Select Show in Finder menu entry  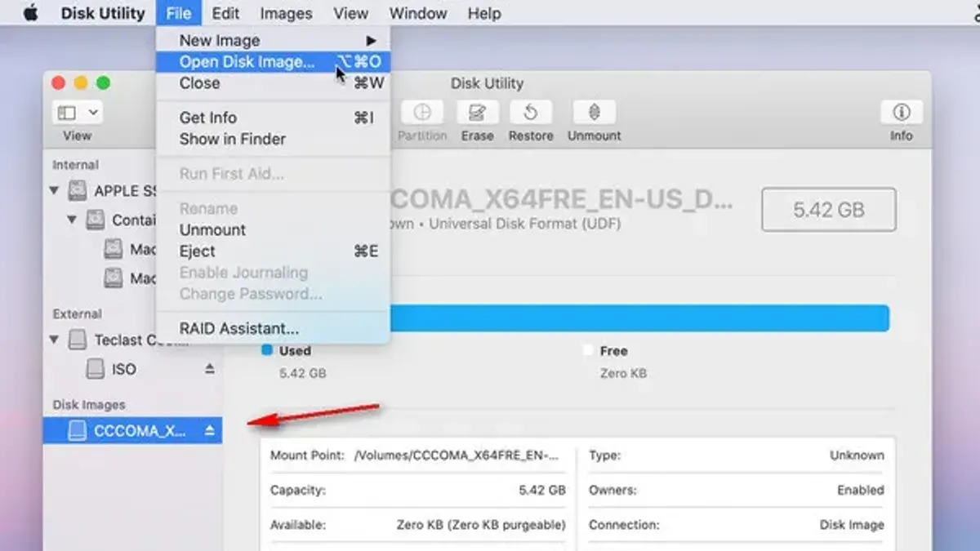click(x=273, y=139)
